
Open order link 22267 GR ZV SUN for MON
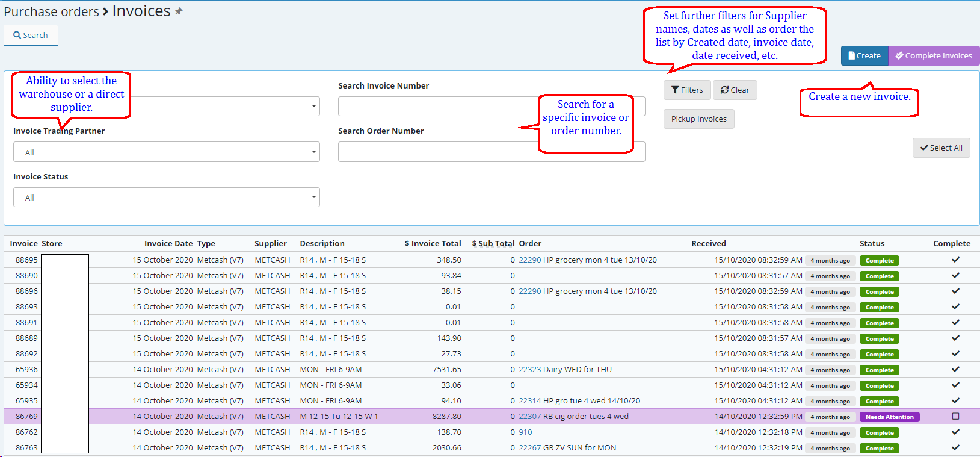point(530,447)
